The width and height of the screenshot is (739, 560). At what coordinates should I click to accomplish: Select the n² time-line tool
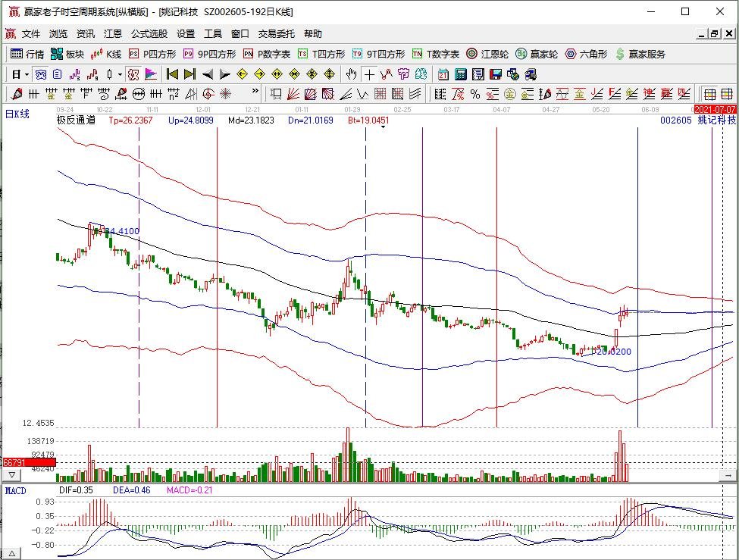pyautogui.click(x=174, y=94)
